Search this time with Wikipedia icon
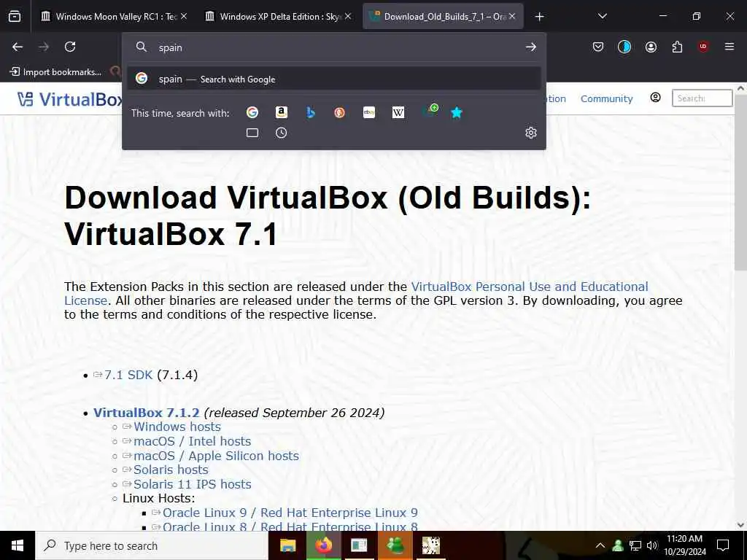 (x=398, y=112)
